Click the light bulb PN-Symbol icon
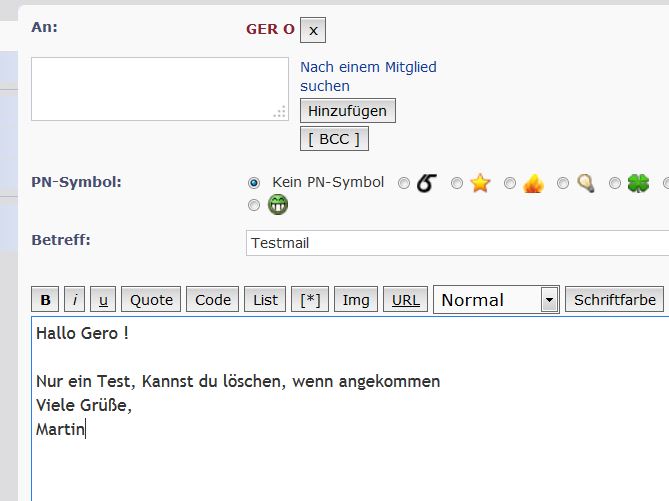This screenshot has height=501, width=669. pyautogui.click(x=586, y=183)
